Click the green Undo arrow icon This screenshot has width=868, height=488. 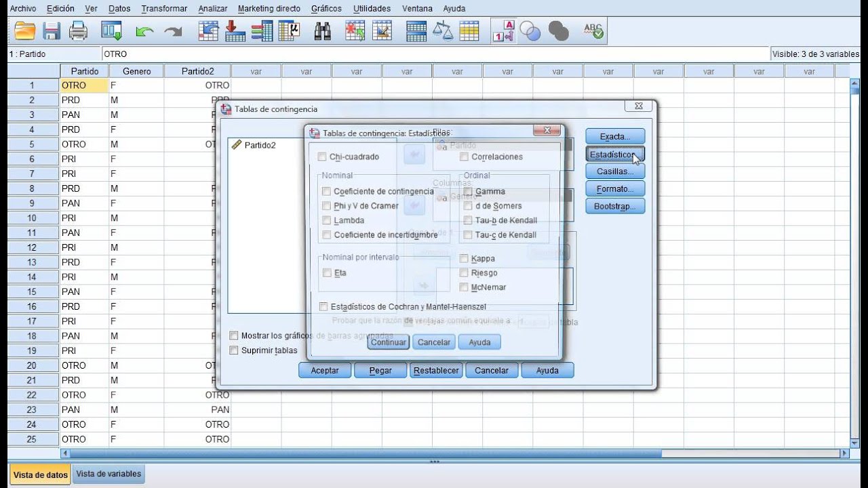144,31
